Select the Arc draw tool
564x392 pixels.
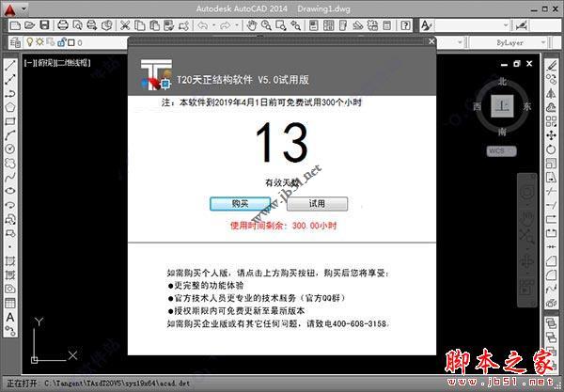[x=10, y=134]
